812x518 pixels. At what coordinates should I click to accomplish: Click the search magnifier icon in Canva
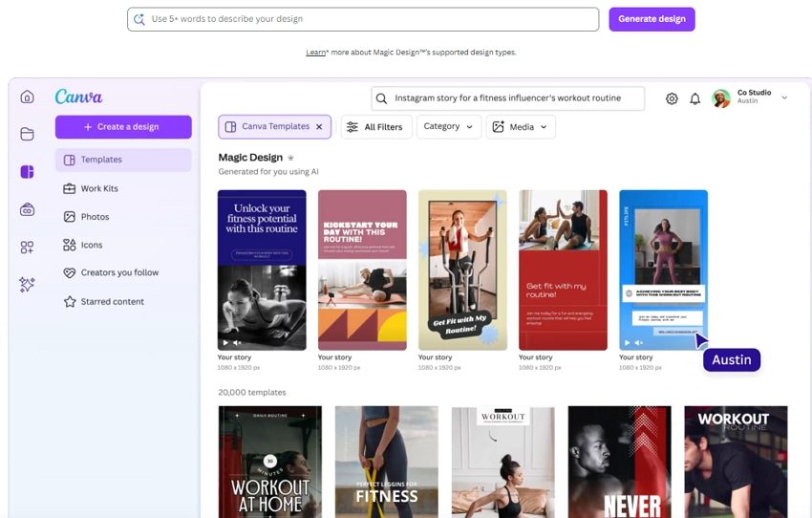point(381,98)
